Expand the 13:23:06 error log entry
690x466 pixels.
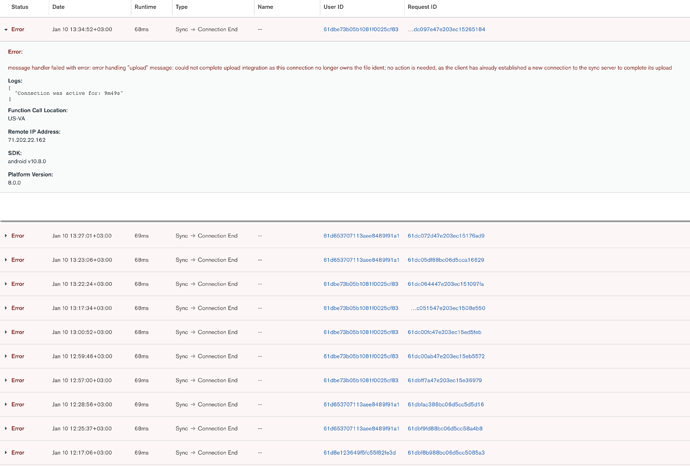pyautogui.click(x=6, y=260)
